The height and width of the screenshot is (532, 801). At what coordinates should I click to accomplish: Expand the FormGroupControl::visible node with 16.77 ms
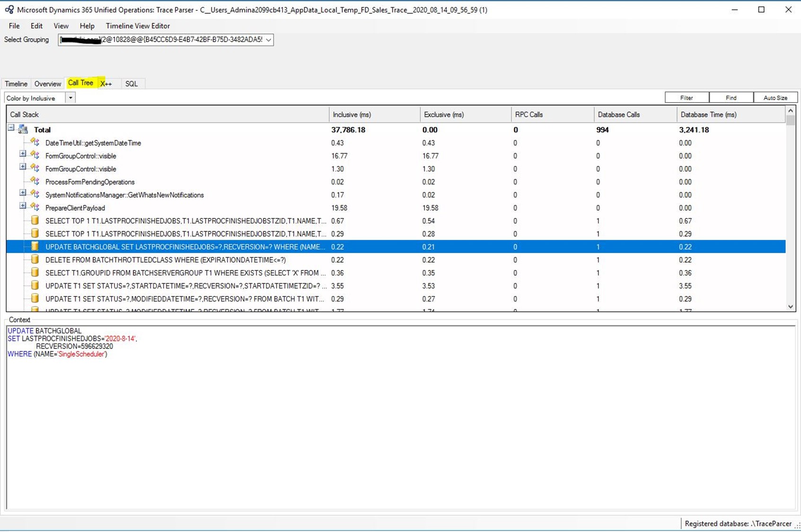click(x=23, y=154)
